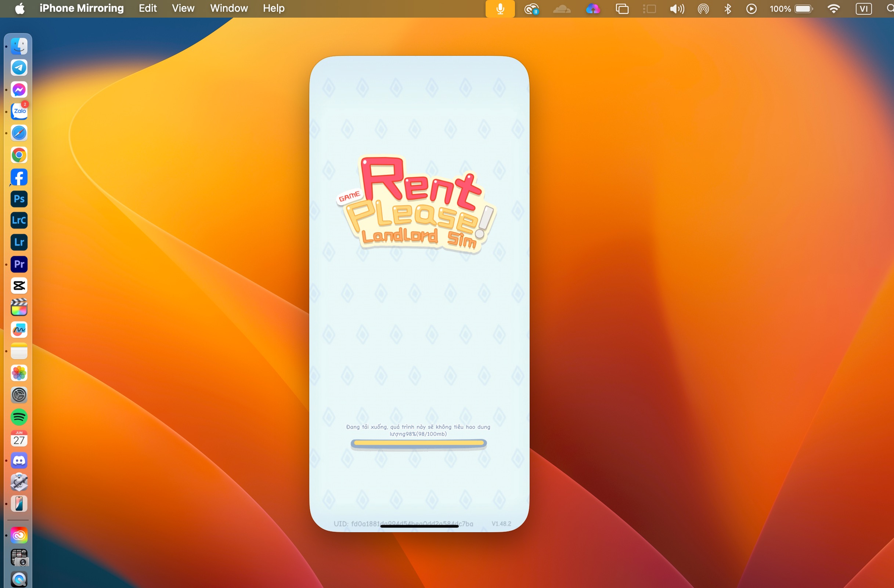Click the yellow download progress bar

[418, 443]
